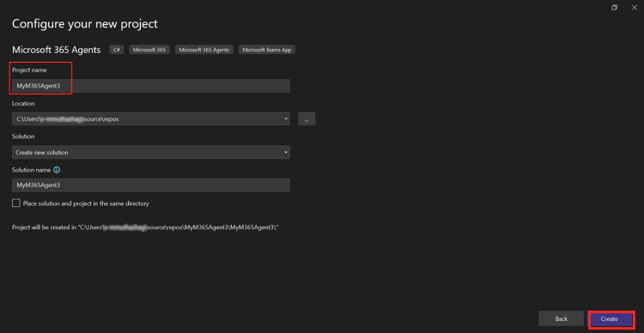Click the 'Project will be created in' path text

(146, 227)
